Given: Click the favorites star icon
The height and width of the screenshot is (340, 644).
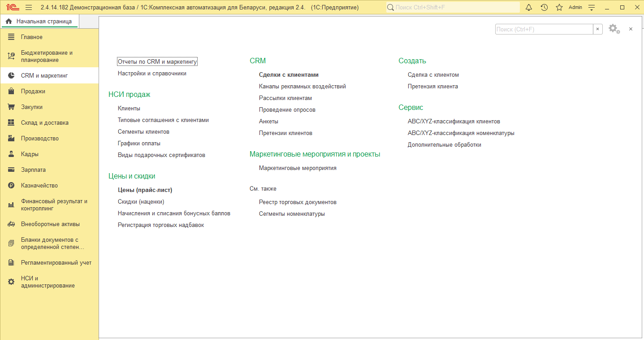Looking at the screenshot, I should [559, 7].
